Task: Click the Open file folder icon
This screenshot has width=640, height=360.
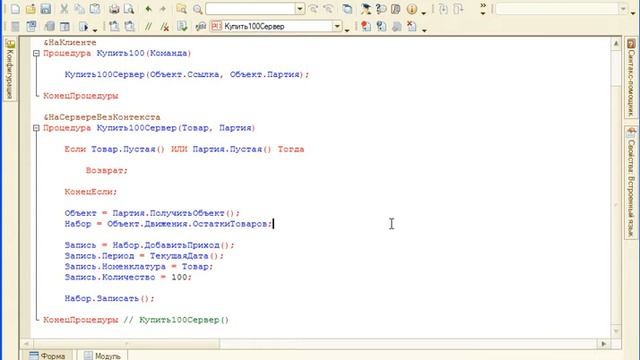Action: coord(31,9)
